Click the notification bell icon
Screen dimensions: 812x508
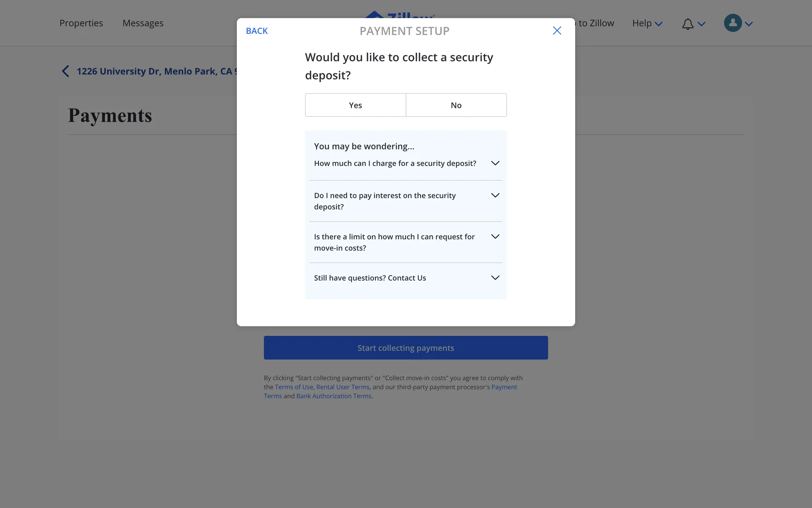[688, 24]
